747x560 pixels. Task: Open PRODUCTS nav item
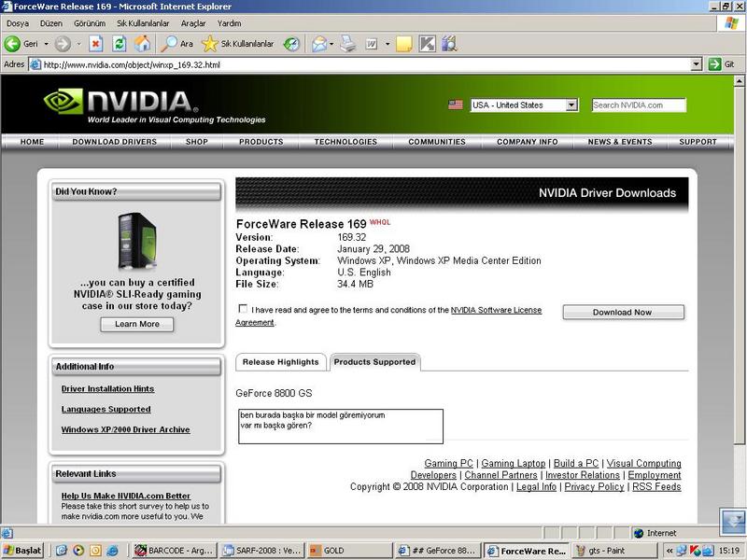coord(261,142)
